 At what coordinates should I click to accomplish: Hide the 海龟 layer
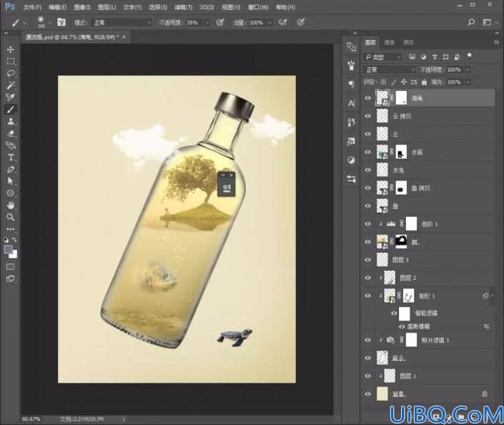[367, 98]
